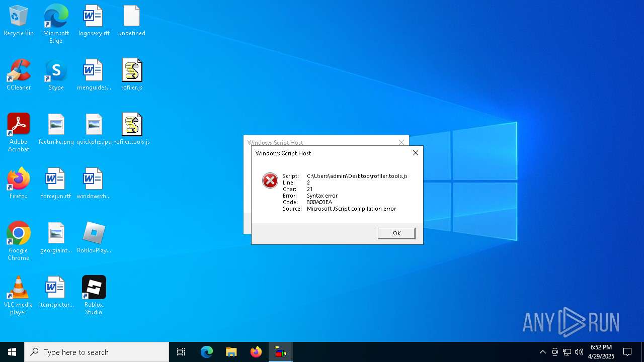Select the Adobe Acrobat shortcut
Viewport: 644px width, 362px height.
(19, 133)
